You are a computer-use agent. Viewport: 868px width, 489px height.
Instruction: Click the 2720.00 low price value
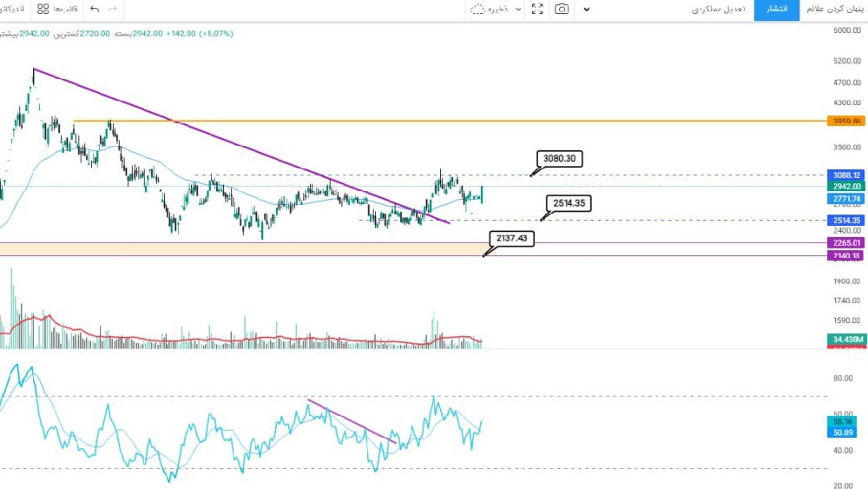[x=95, y=33]
